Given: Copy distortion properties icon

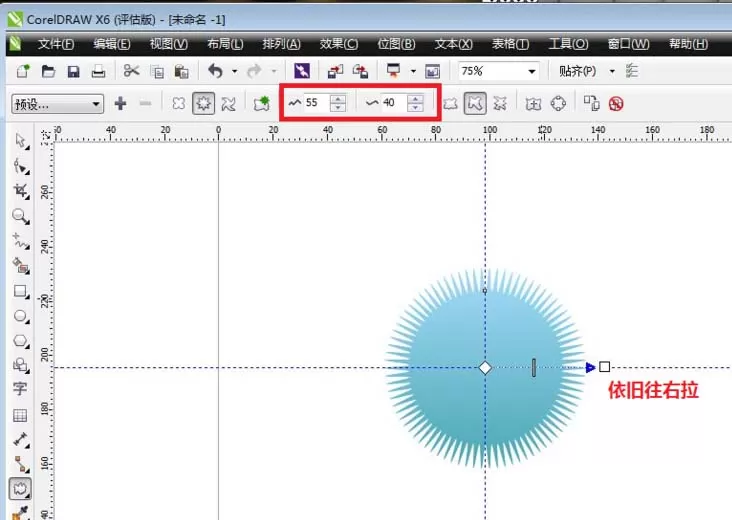Looking at the screenshot, I should (591, 103).
